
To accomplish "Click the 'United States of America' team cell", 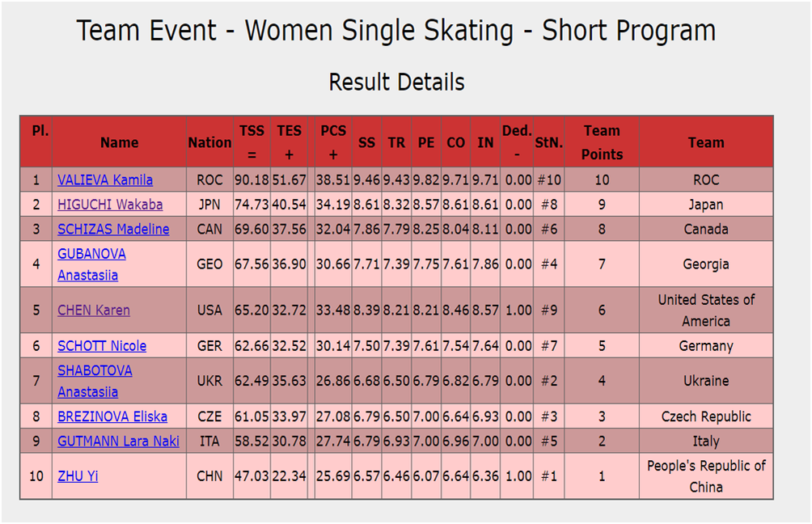I will click(x=706, y=311).
